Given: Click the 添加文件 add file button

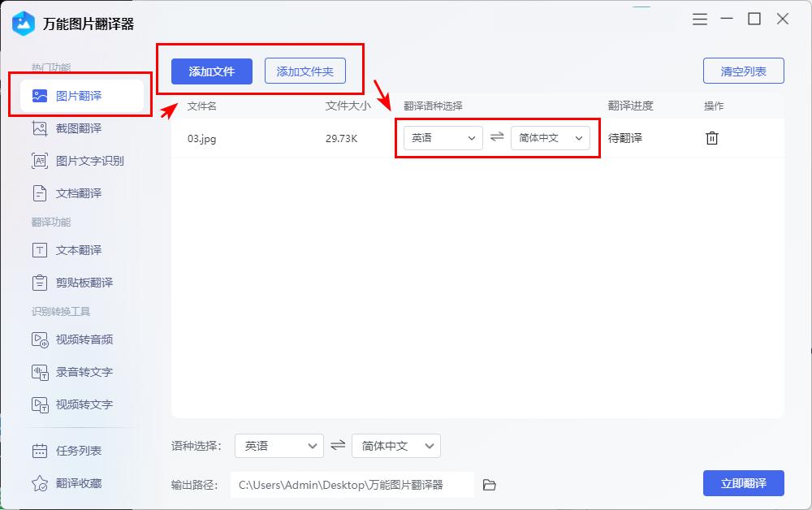Looking at the screenshot, I should click(x=211, y=71).
